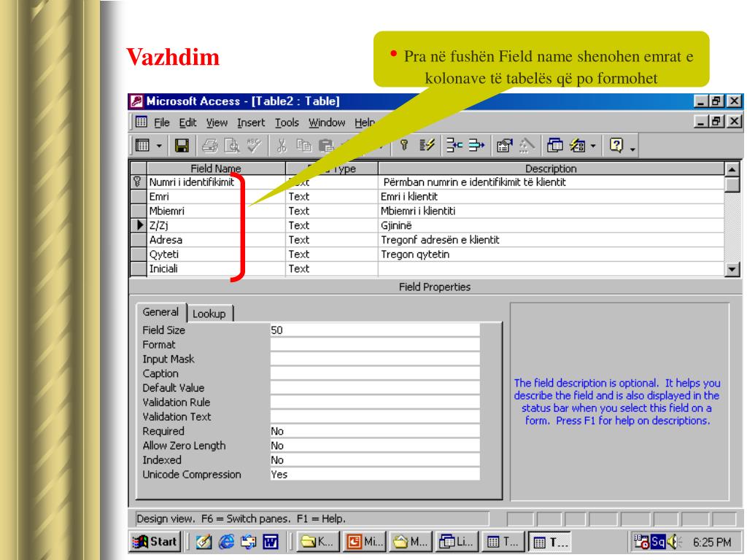
Task: Open Print Preview from the toolbar
Action: [232, 145]
